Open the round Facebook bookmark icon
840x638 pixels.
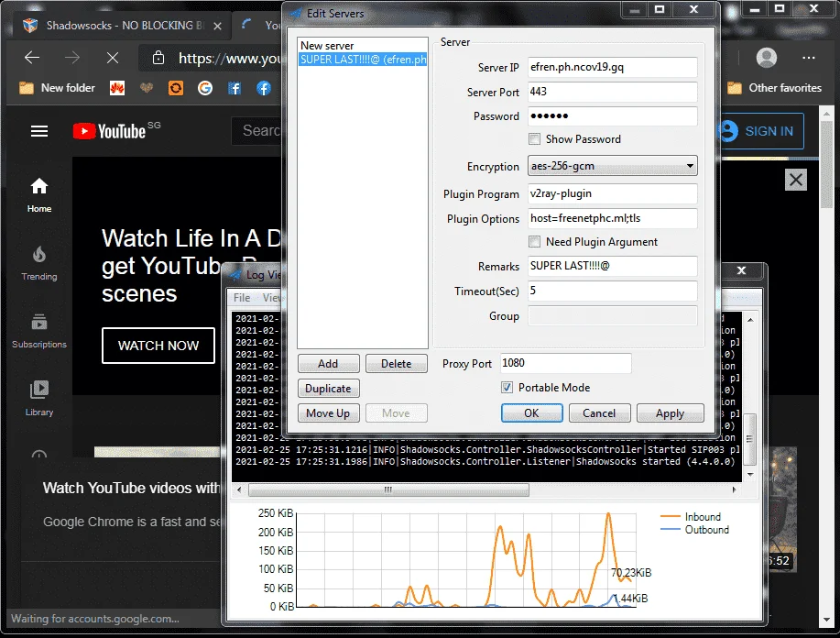coord(264,88)
